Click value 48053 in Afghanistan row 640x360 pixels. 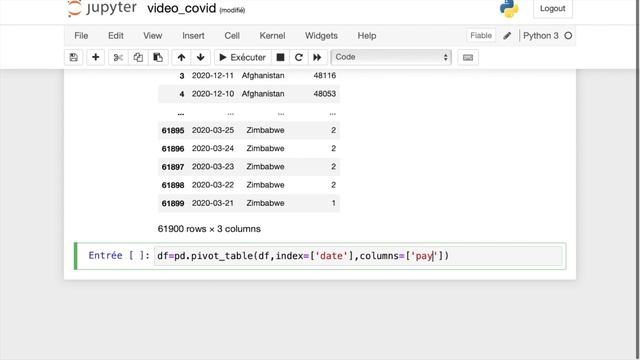[x=324, y=94]
